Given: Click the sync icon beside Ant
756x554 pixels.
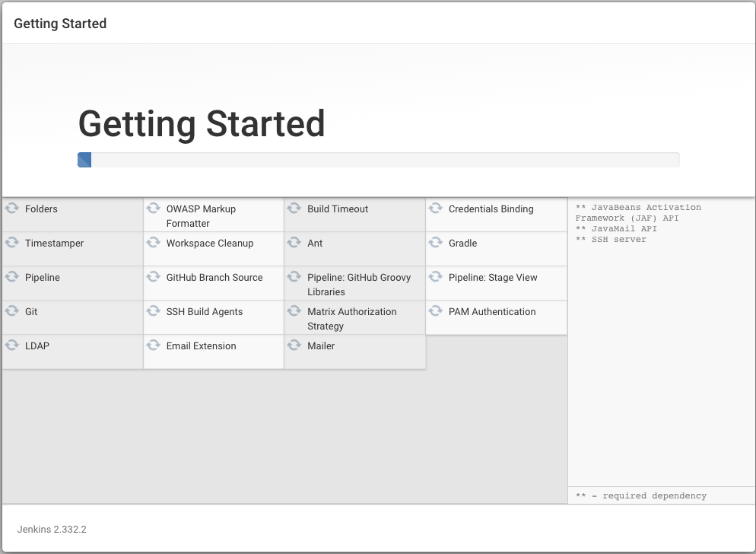Looking at the screenshot, I should (x=294, y=242).
